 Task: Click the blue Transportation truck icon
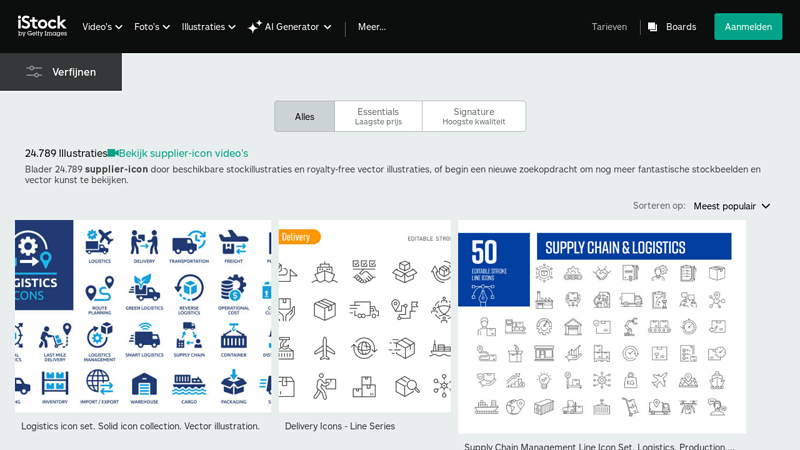[x=189, y=242]
